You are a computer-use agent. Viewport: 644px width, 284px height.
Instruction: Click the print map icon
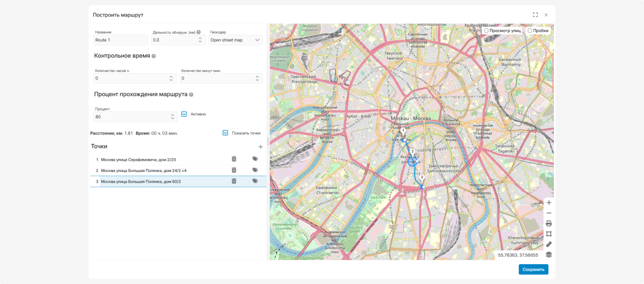[x=549, y=223]
